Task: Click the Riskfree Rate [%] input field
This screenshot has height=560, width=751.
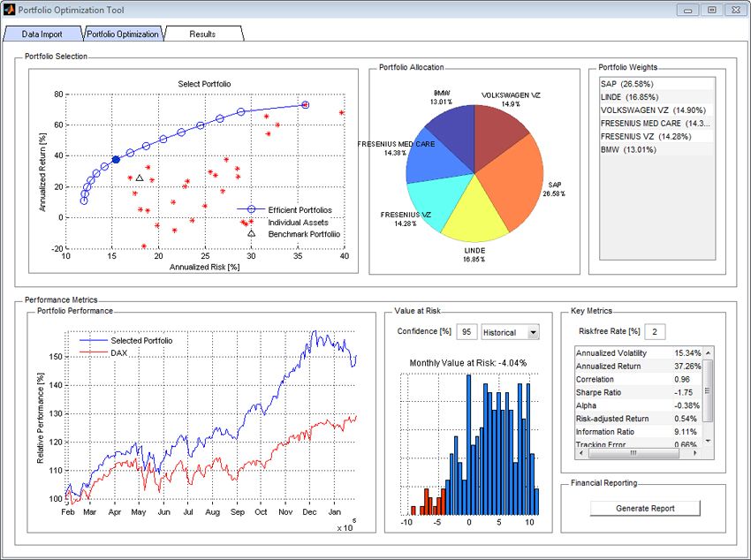Action: pyautogui.click(x=656, y=331)
